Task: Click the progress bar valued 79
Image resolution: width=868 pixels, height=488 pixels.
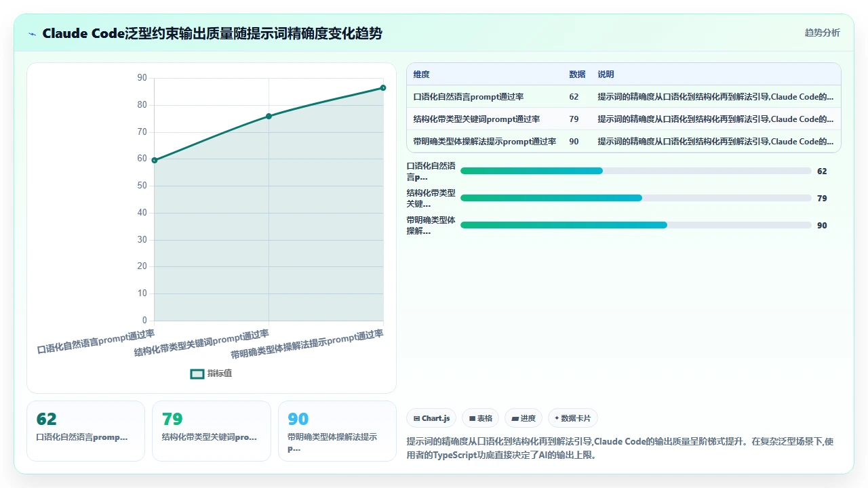Action: [635, 198]
